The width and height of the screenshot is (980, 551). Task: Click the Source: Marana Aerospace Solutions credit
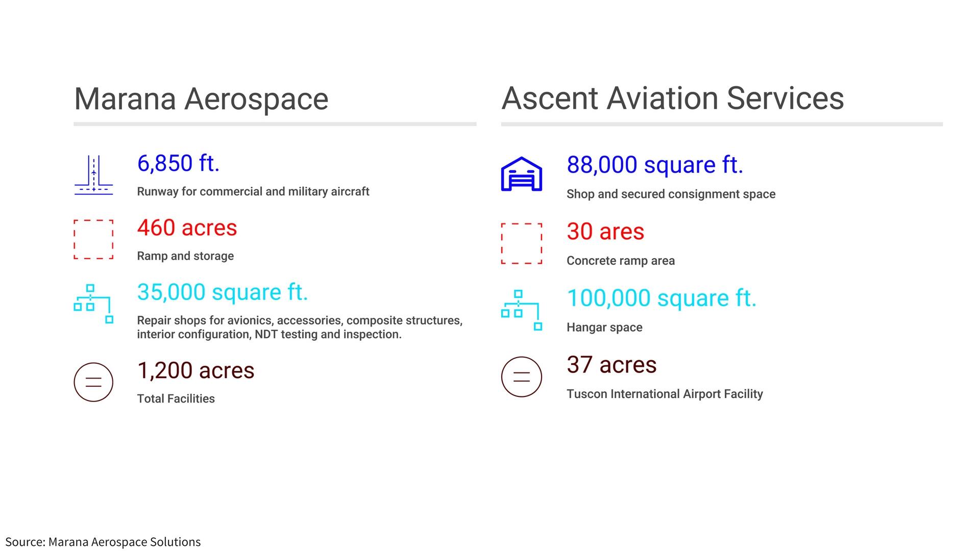[x=103, y=542]
